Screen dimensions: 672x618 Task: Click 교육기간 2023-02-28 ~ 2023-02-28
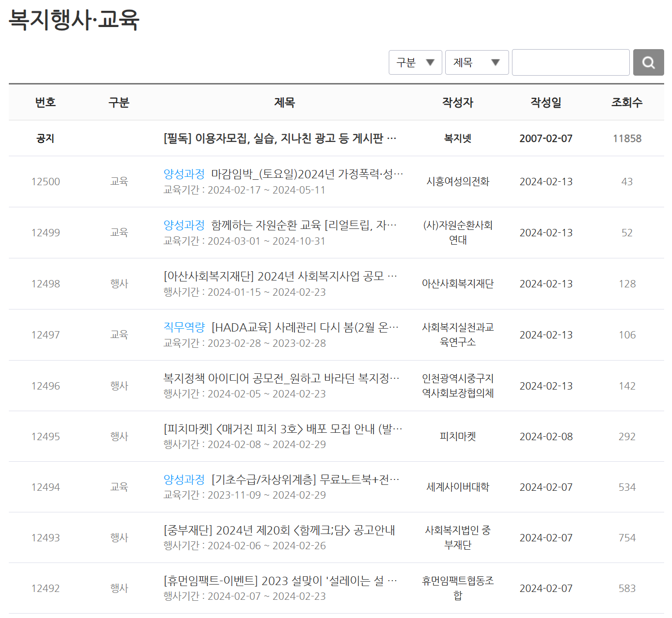click(244, 343)
